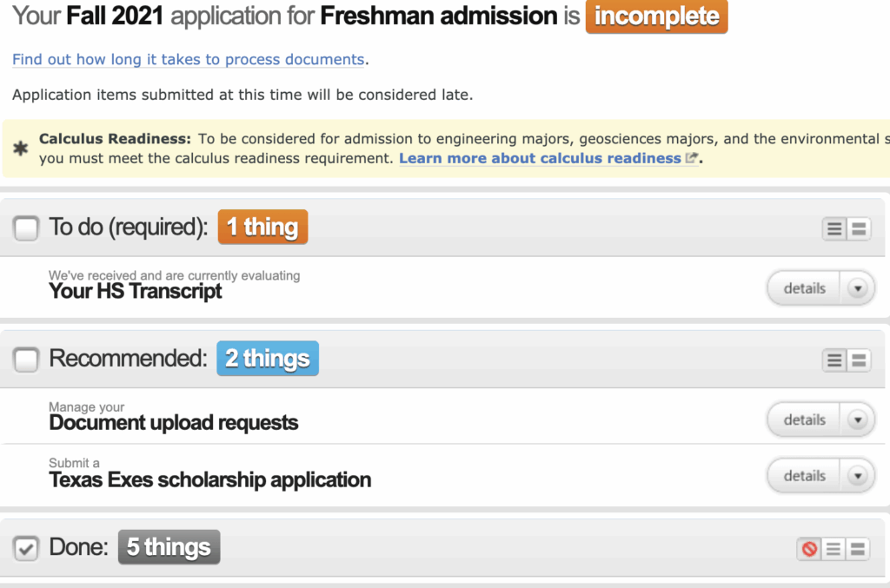The width and height of the screenshot is (890, 588).
Task: Expand dropdown arrow for Document upload requests
Action: click(858, 420)
